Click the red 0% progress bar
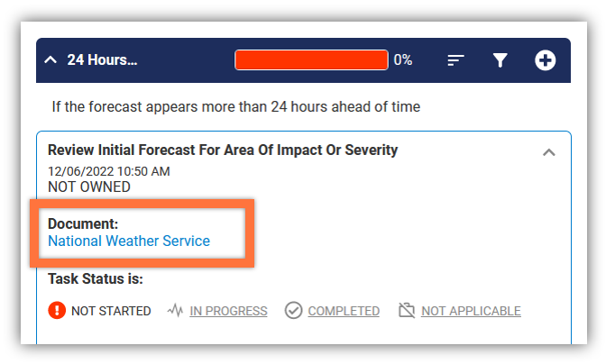The image size is (606, 364). click(311, 59)
